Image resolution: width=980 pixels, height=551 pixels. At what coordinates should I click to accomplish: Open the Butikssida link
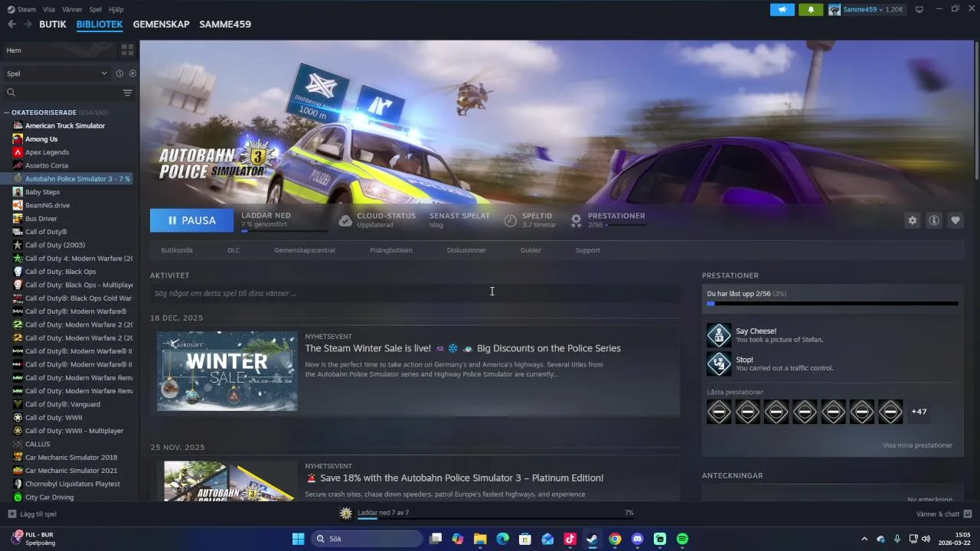click(x=177, y=250)
